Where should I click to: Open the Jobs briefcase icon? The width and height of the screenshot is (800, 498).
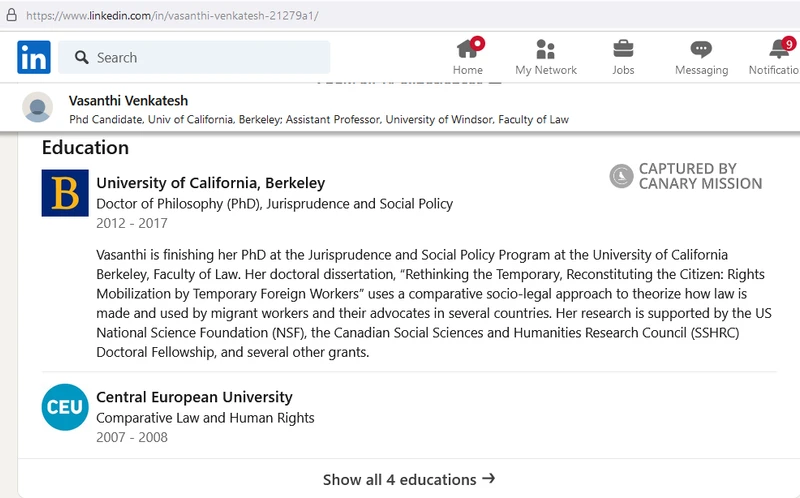click(x=623, y=49)
